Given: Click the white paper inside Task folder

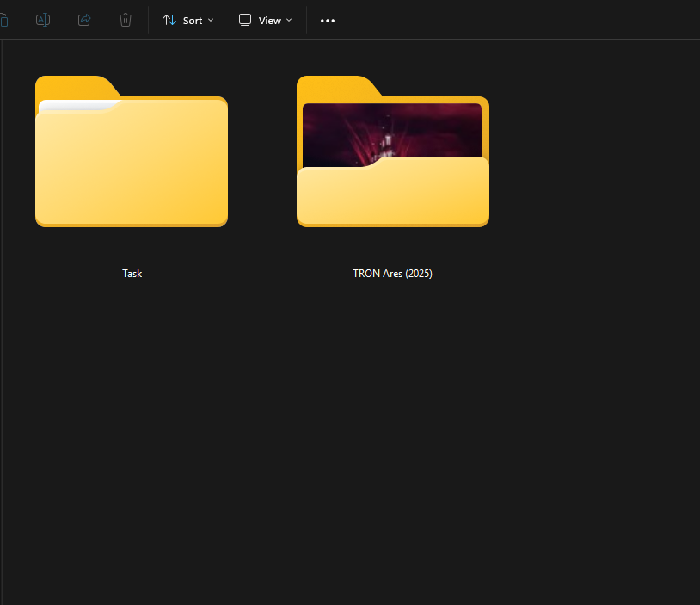Looking at the screenshot, I should (x=77, y=105).
